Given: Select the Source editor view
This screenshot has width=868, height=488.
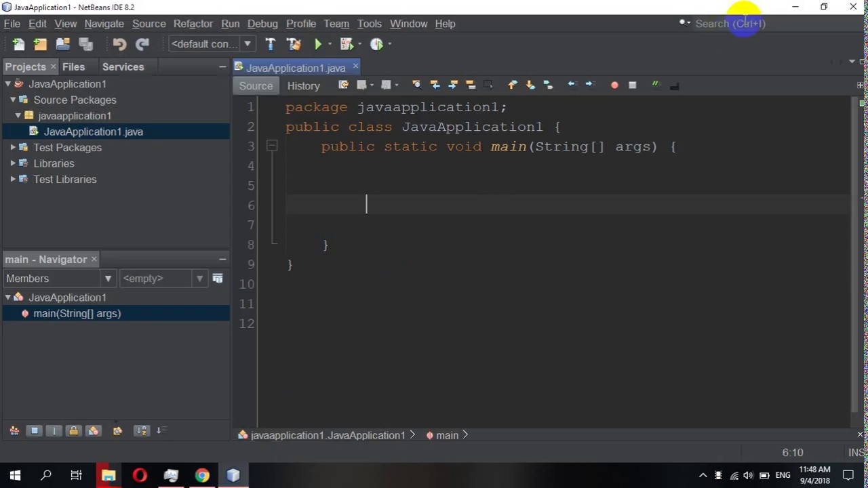Looking at the screenshot, I should point(256,86).
